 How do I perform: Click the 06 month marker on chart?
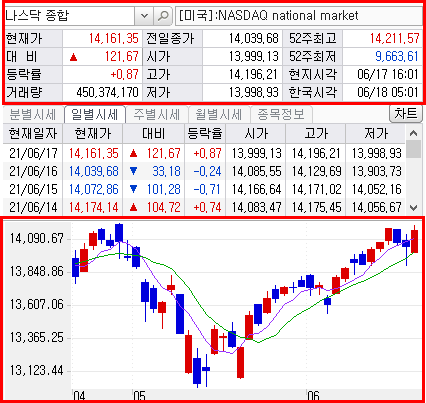click(x=313, y=396)
